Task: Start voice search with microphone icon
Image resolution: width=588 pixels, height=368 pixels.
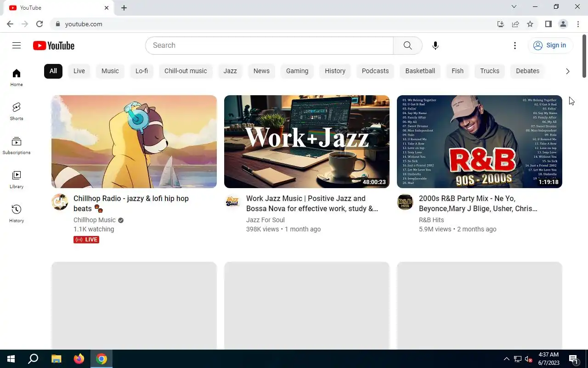Action: point(435,45)
